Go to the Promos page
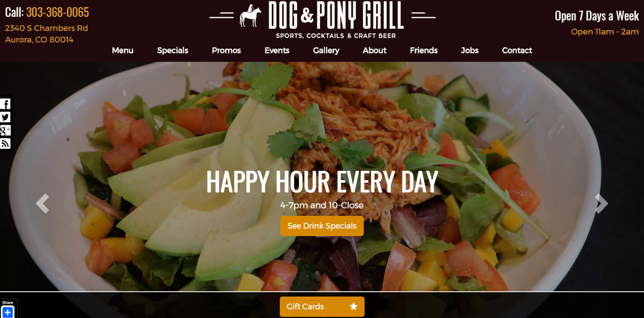The width and height of the screenshot is (644, 318). tap(226, 51)
